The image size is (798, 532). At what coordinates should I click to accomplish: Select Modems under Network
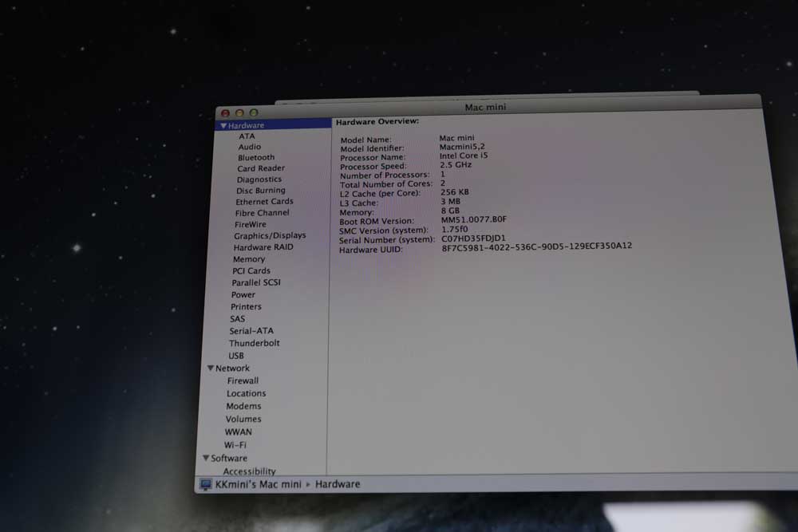tap(243, 406)
